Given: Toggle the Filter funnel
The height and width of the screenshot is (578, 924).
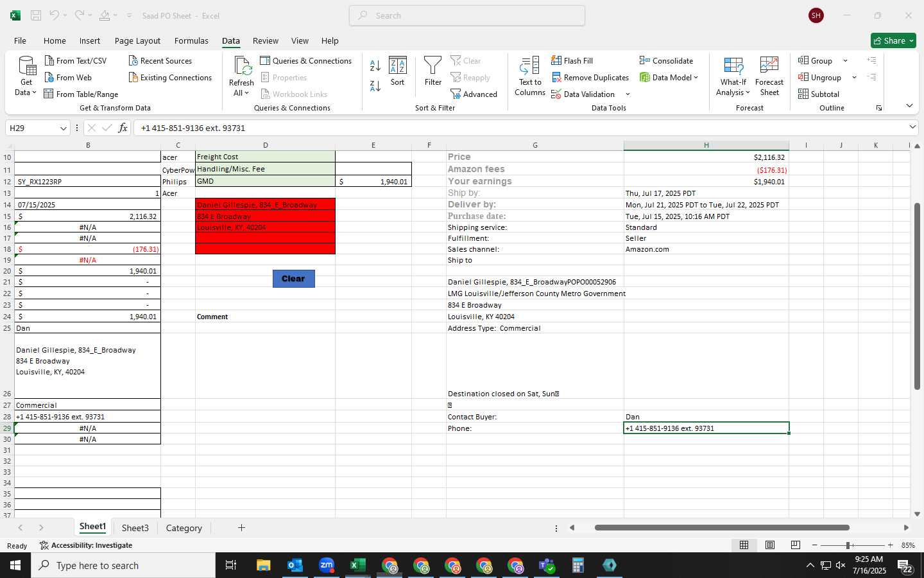Looking at the screenshot, I should coord(433,71).
